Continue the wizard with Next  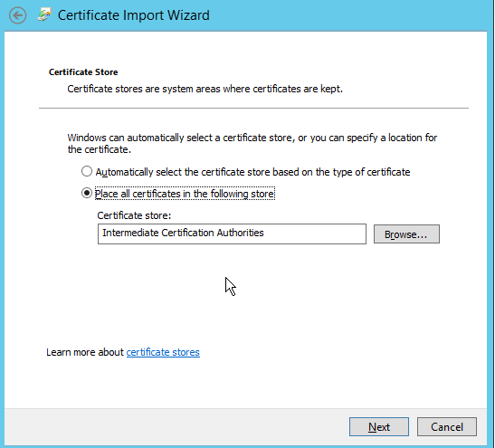click(x=379, y=427)
